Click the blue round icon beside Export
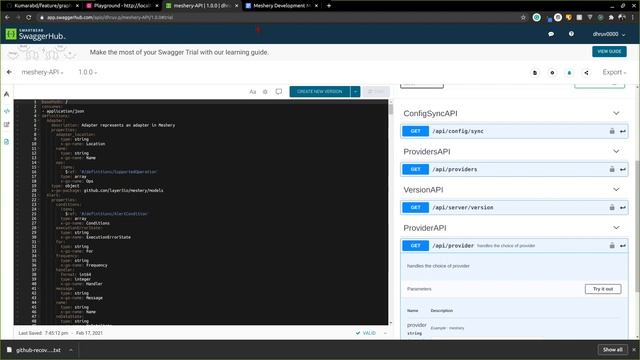The width and height of the screenshot is (640, 360). 569,73
